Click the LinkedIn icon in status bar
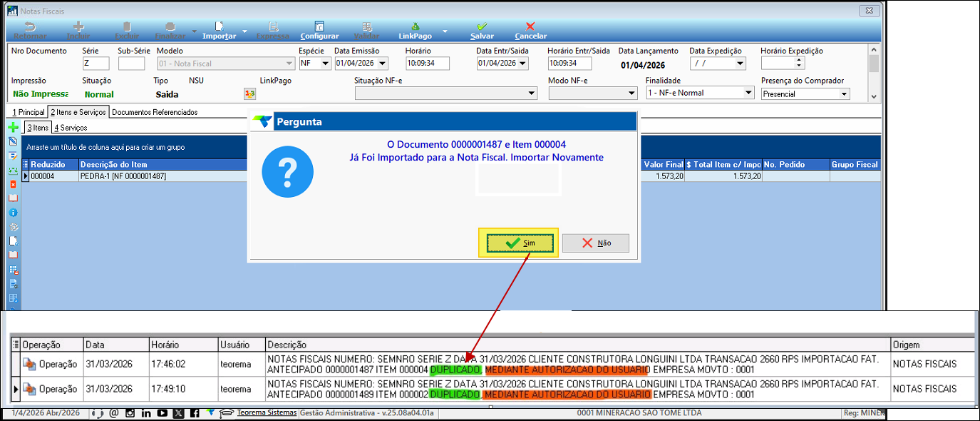 click(x=146, y=412)
